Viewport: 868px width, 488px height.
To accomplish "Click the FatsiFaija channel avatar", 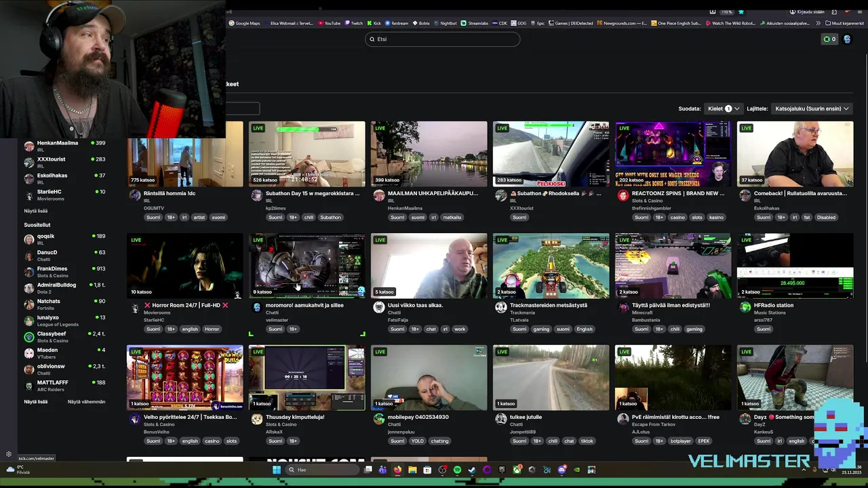I will coord(378,307).
